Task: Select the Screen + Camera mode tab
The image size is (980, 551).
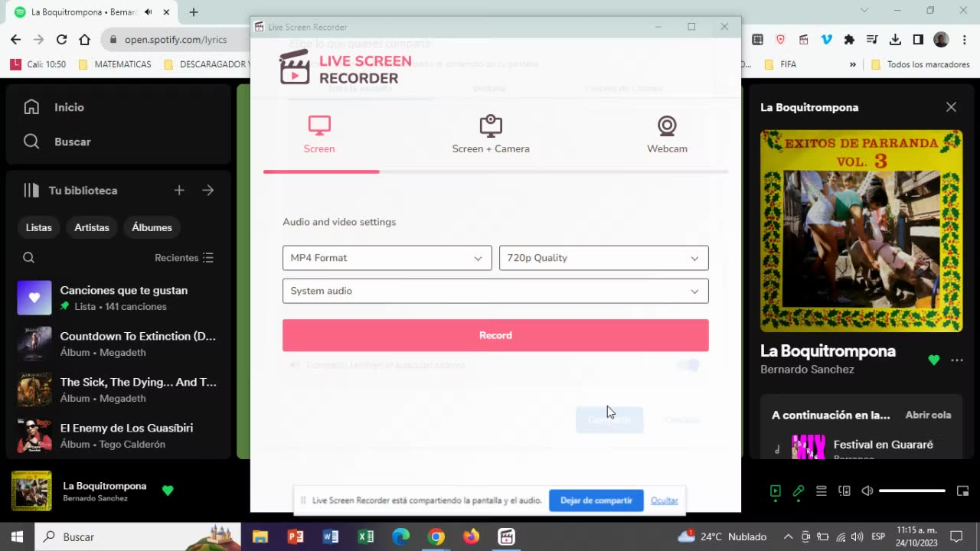Action: [491, 135]
